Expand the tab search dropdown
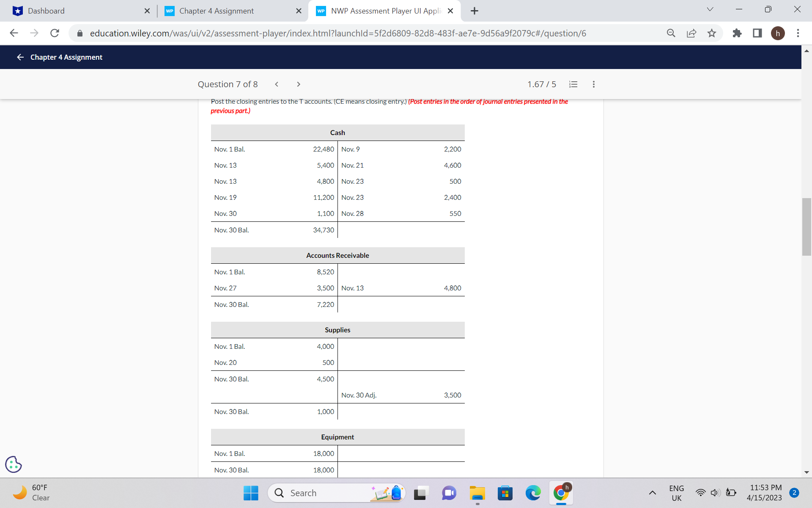Screen dimensions: 812x508 [710, 9]
